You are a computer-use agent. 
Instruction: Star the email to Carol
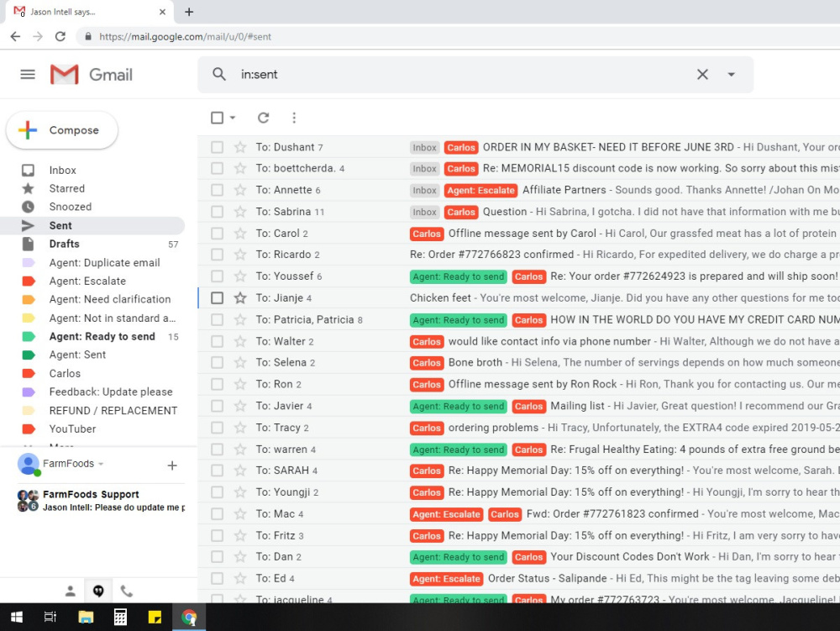pos(240,233)
